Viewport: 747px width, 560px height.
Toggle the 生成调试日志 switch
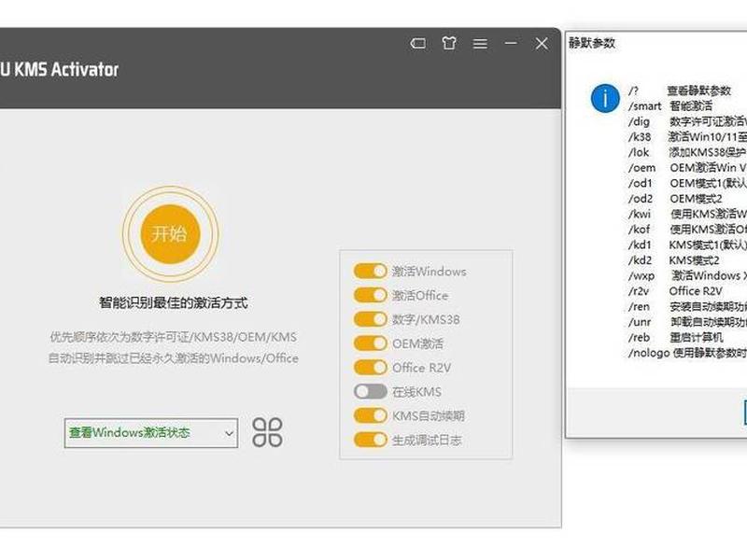(x=370, y=440)
